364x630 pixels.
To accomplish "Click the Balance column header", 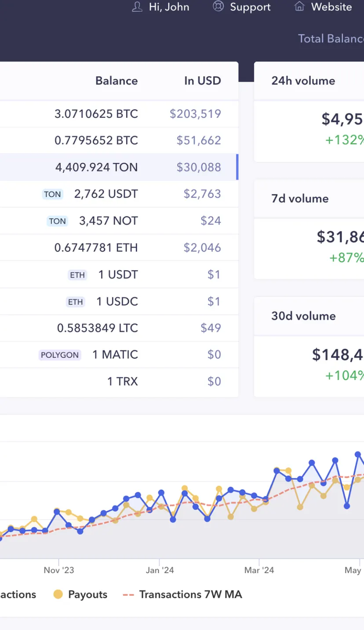I will (116, 81).
